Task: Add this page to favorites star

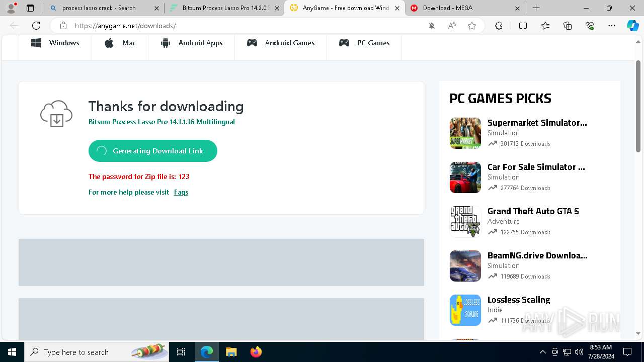Action: [472, 26]
